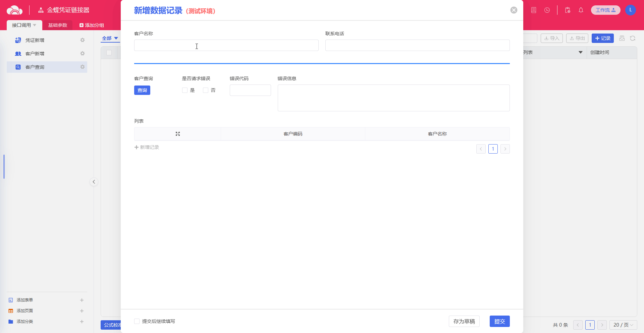Viewport: 644px width, 333px height.
Task: Click 添加分组 tab
Action: 92,25
